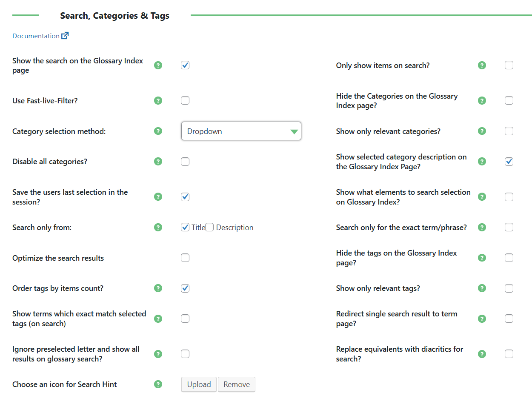Uncheck Show selected category description checkbox
The width and height of the screenshot is (532, 404).
point(509,162)
